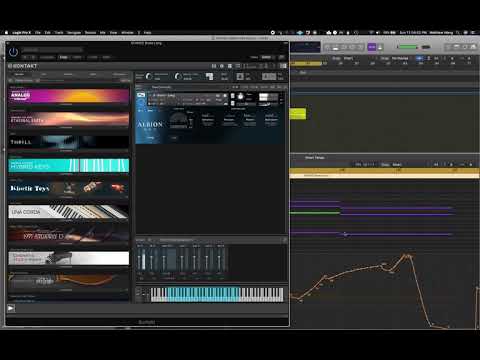Click the Kontakt logo
The image size is (480, 360).
click(x=23, y=66)
